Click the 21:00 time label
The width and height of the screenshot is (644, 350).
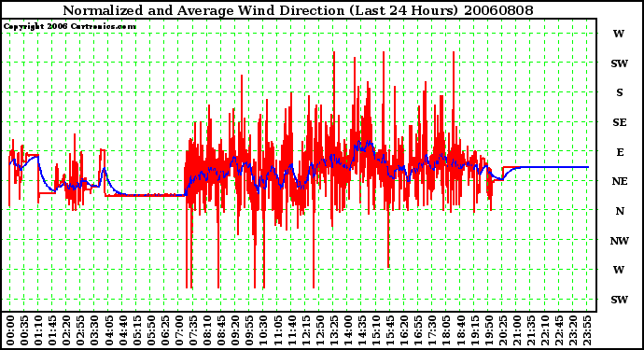coord(516,330)
